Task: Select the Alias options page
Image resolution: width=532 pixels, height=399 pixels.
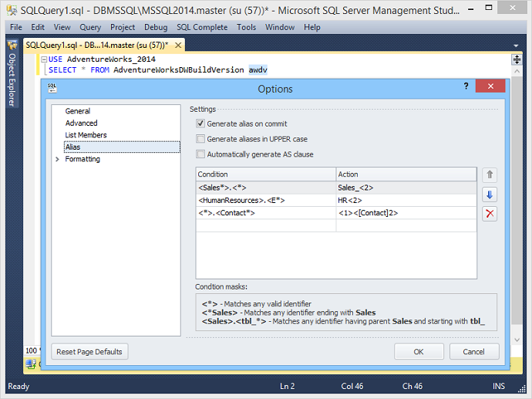Action: (x=122, y=147)
